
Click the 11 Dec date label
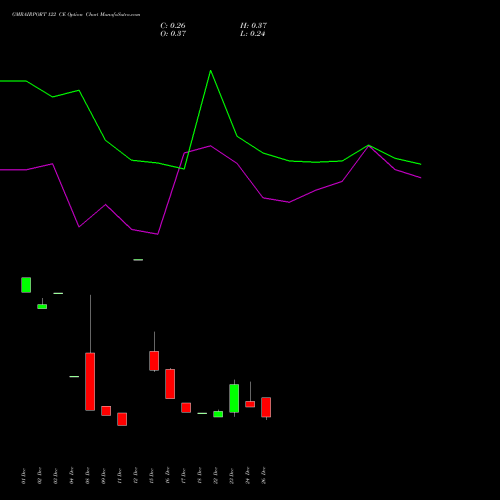pyautogui.click(x=119, y=476)
